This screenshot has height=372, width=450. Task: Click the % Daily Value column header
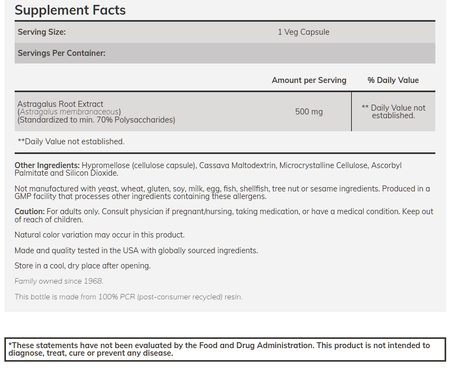coord(393,80)
